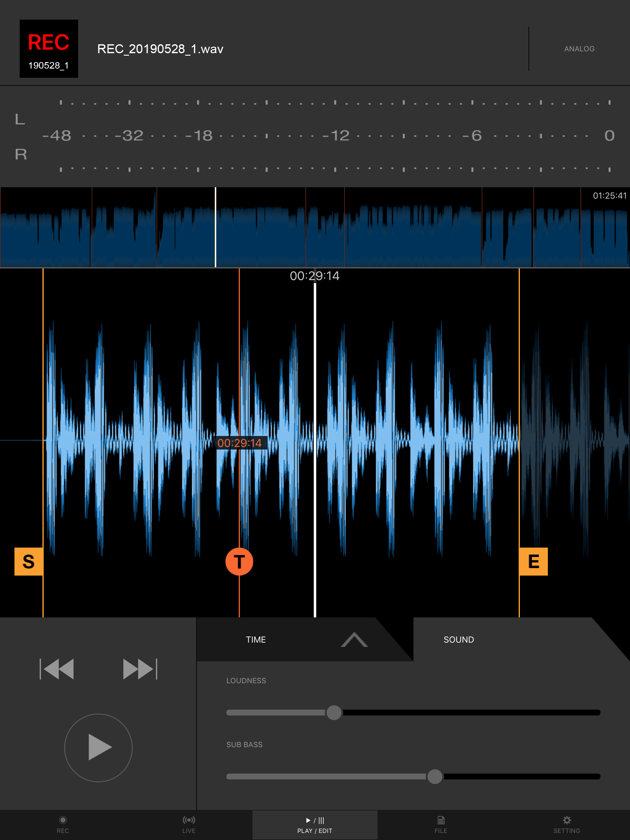Skip forward to the next marker
Viewport: 630px width, 840px height.
click(x=140, y=669)
